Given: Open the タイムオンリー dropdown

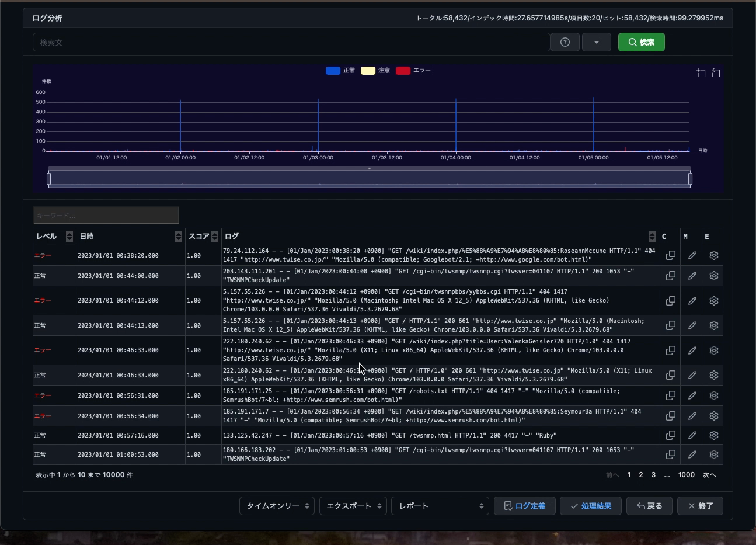Looking at the screenshot, I should 277,506.
